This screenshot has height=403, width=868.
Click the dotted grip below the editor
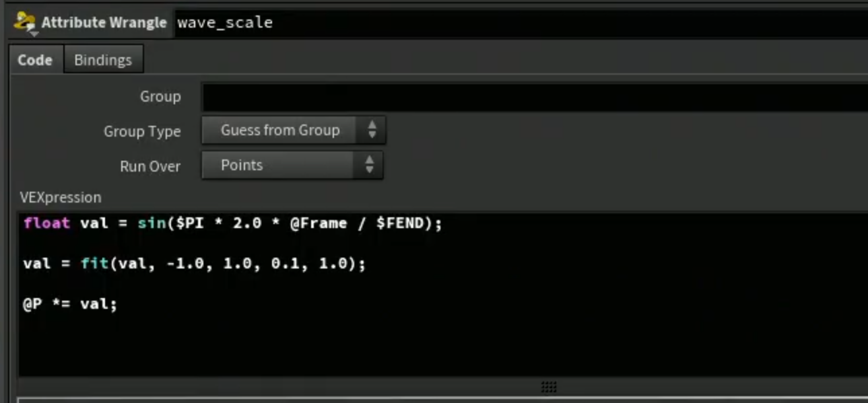pyautogui.click(x=549, y=387)
